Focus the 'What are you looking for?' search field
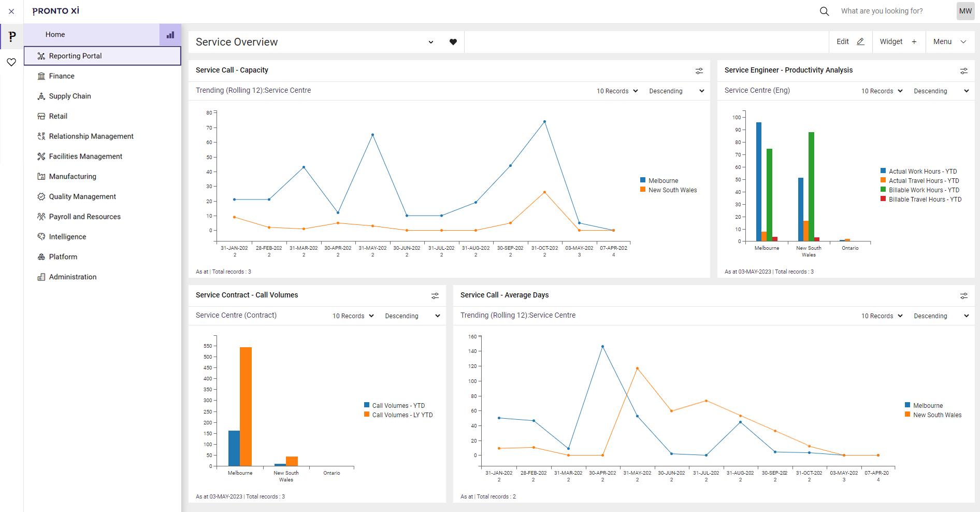Screen dimensions: 980x512 [893, 11]
